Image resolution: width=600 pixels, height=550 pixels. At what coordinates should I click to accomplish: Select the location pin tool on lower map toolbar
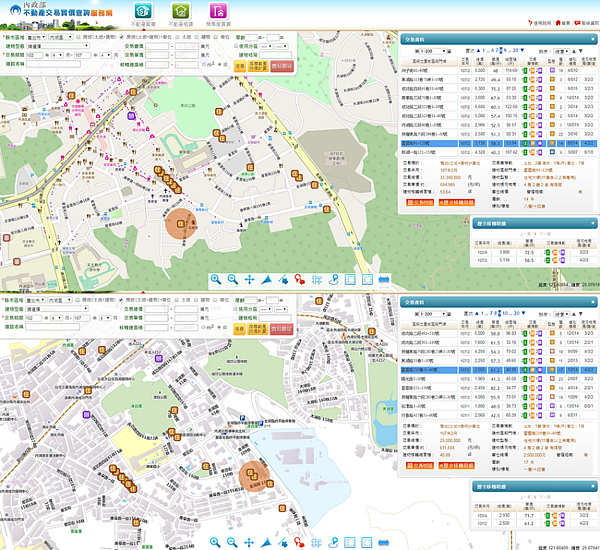tap(333, 542)
